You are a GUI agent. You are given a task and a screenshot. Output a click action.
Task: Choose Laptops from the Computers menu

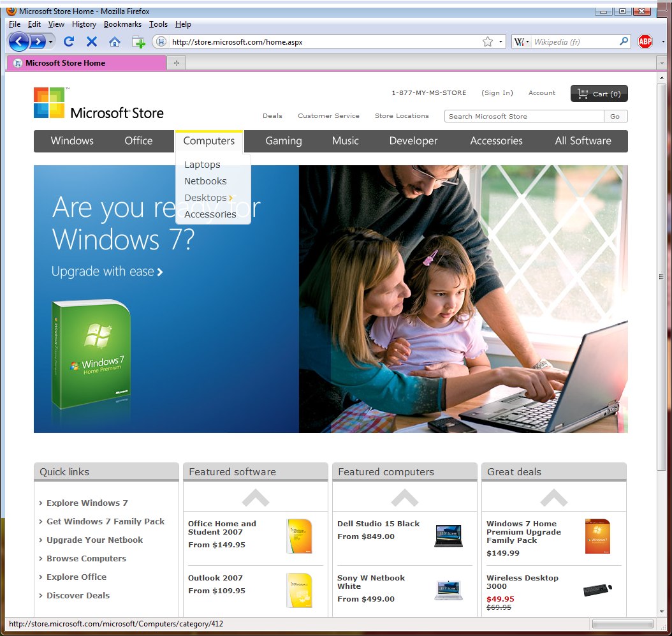tap(202, 165)
